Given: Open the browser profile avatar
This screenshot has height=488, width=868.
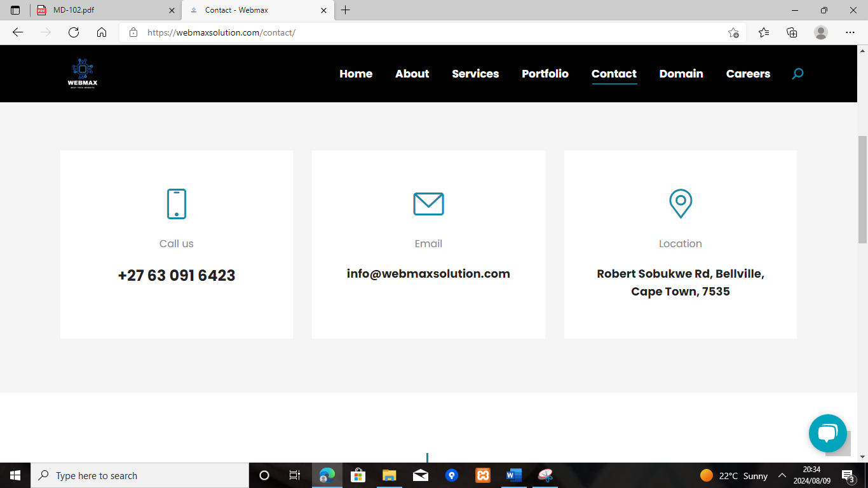Looking at the screenshot, I should (x=821, y=32).
